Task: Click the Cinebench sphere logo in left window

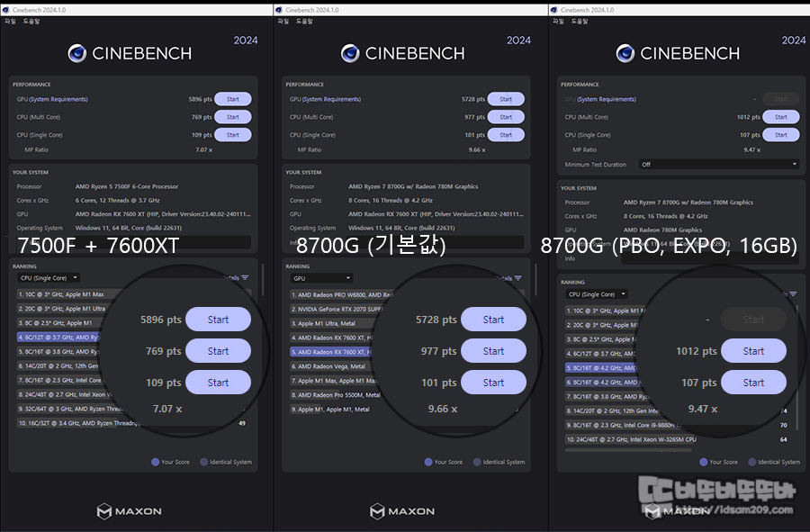Action: coord(77,53)
